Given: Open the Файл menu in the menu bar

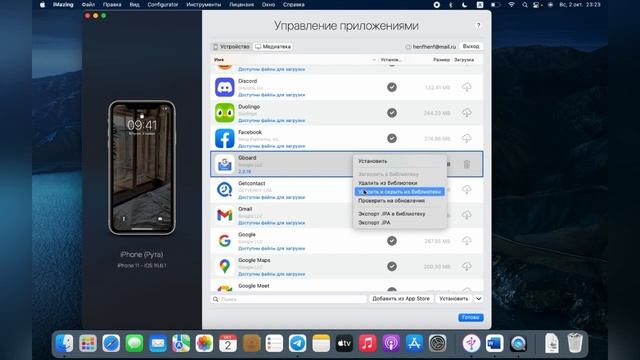Looking at the screenshot, I should click(x=88, y=4).
